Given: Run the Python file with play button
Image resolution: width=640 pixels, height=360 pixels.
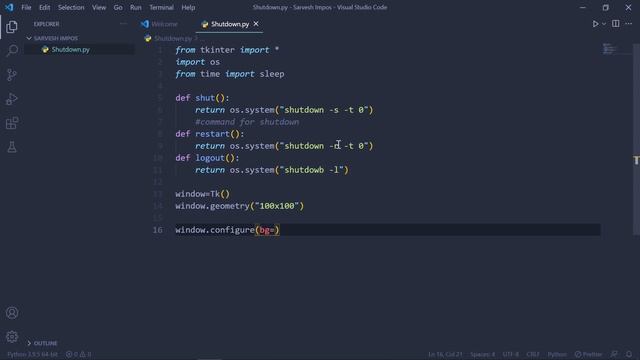Looking at the screenshot, I should point(596,24).
